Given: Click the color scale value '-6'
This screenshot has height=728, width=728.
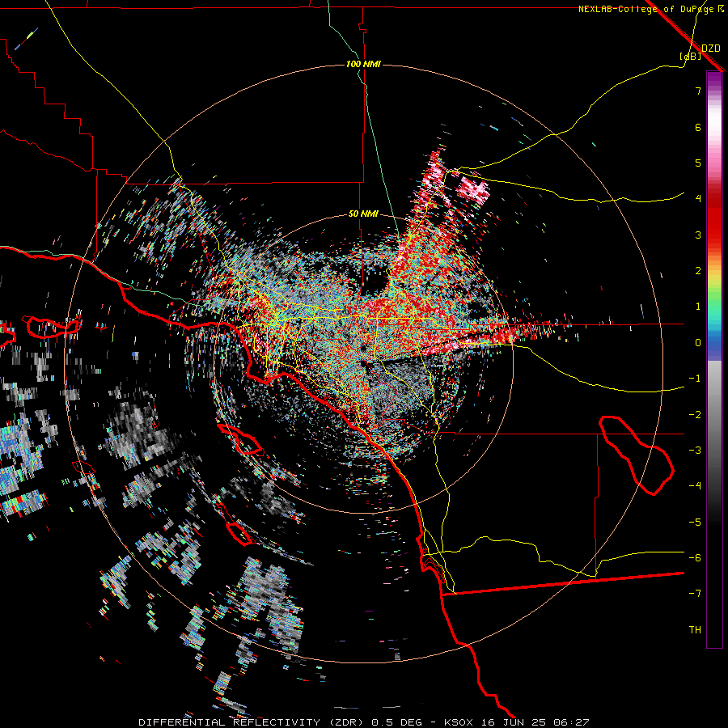Looking at the screenshot, I should [x=695, y=558].
